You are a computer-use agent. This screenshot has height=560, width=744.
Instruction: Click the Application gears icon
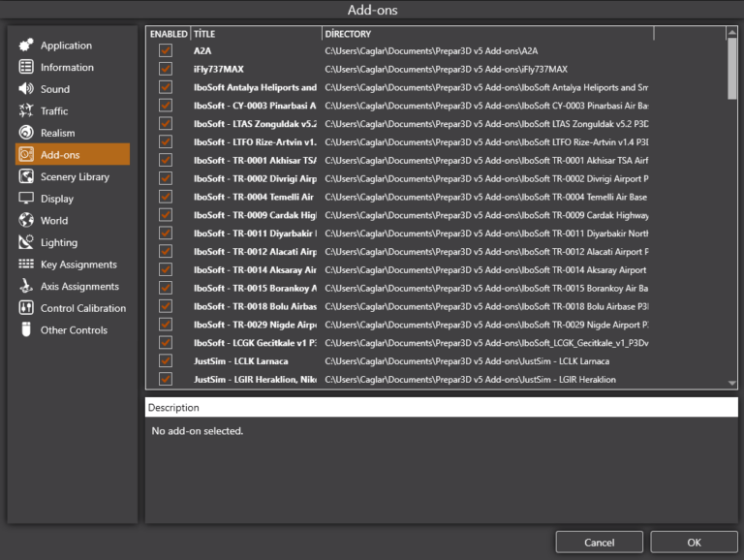pyautogui.click(x=26, y=46)
